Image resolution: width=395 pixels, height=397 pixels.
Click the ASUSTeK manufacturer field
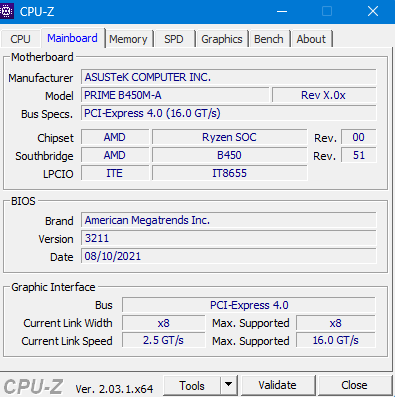(x=229, y=77)
